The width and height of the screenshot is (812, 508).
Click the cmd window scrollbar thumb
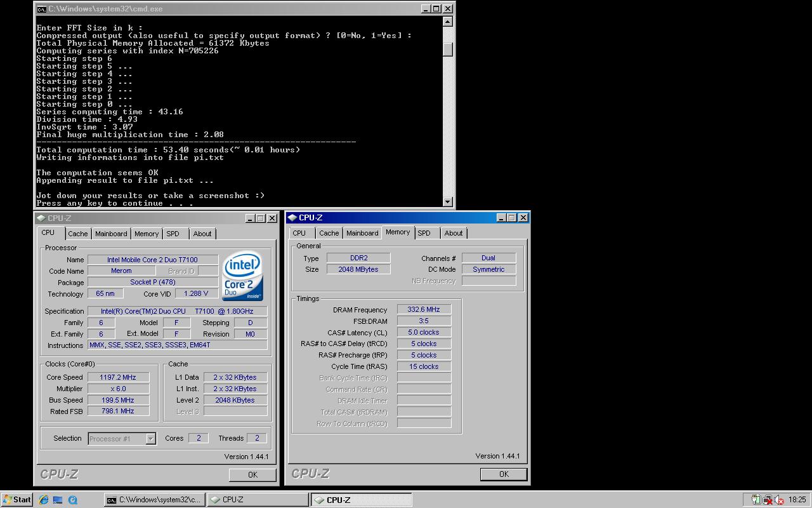click(448, 50)
